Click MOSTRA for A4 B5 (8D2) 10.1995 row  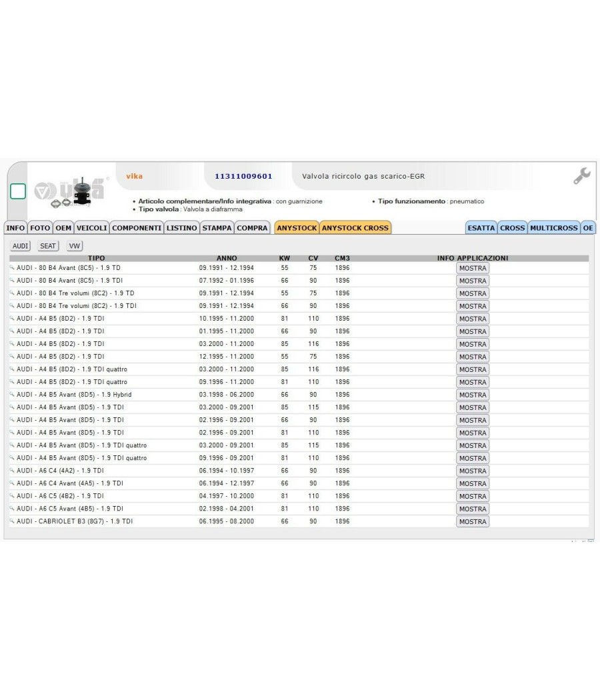point(473,319)
